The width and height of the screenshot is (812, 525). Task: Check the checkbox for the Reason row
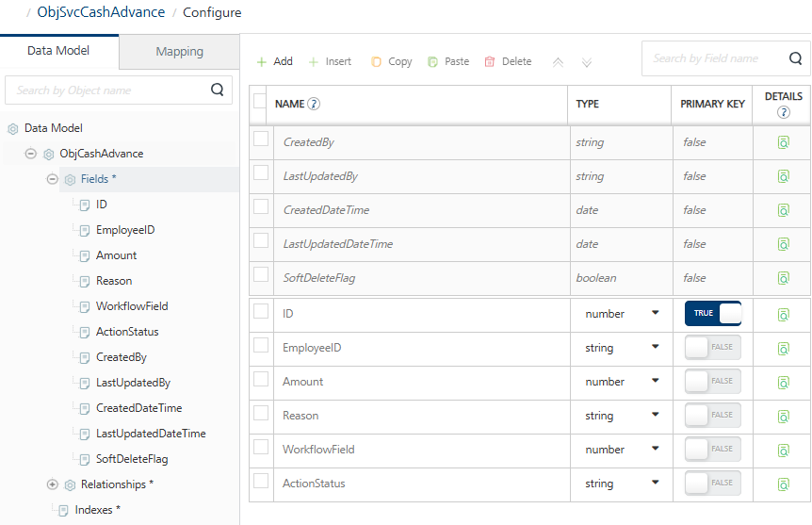(261, 414)
